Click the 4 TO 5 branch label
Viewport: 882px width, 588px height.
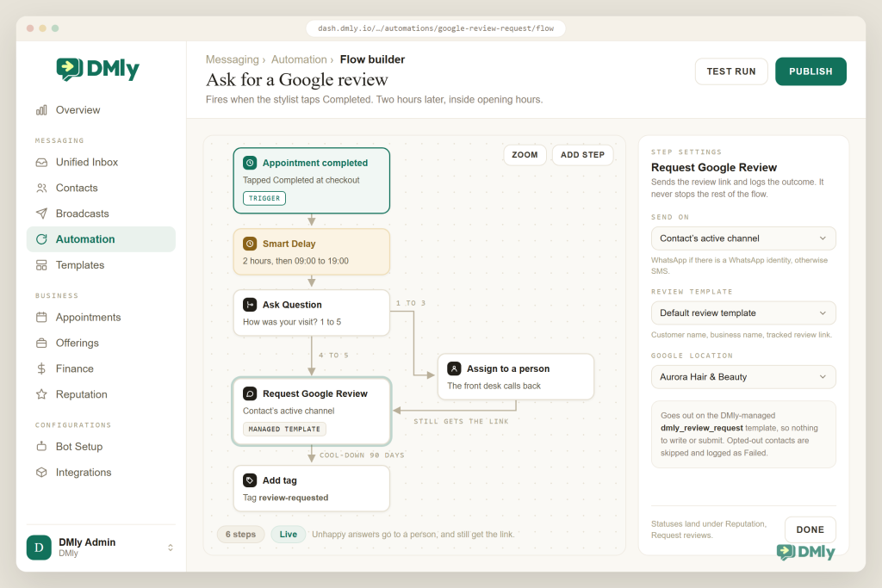pos(333,356)
